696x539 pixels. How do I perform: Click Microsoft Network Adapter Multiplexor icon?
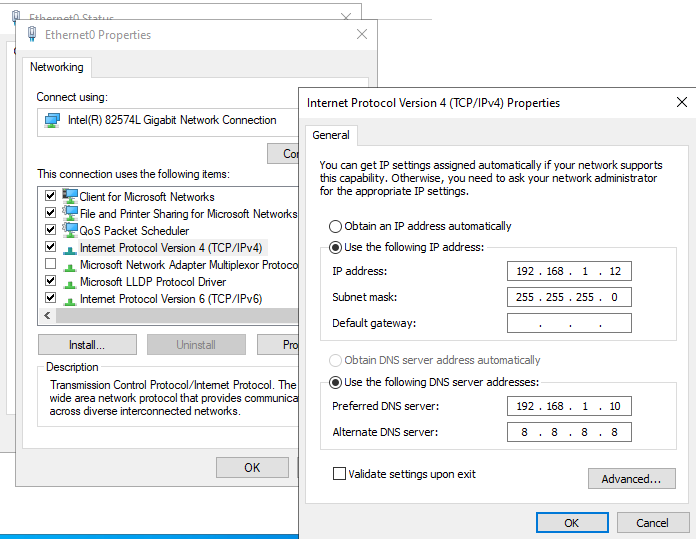(x=70, y=266)
